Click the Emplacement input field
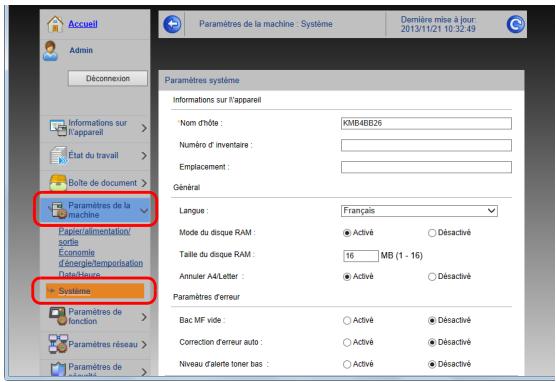The width and height of the screenshot is (556, 382). coord(426,167)
